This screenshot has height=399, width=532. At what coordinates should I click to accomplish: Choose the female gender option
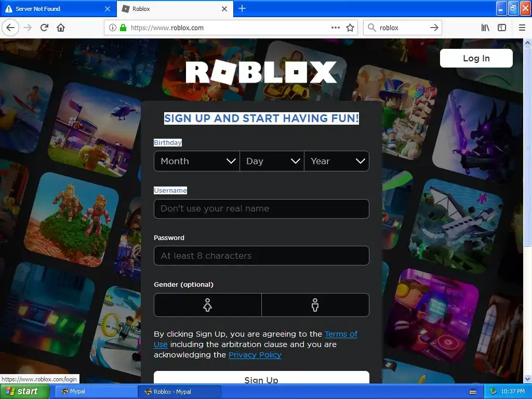pyautogui.click(x=208, y=305)
